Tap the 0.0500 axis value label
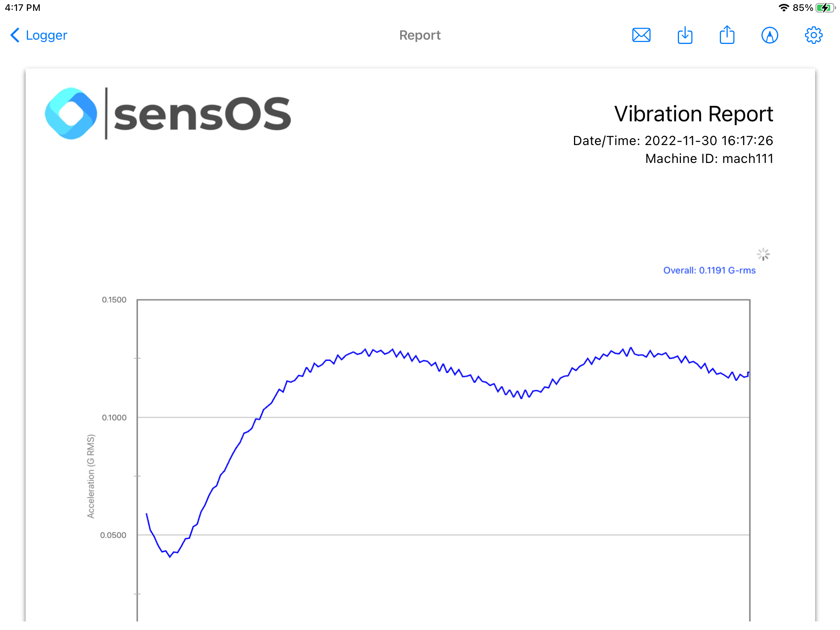This screenshot has width=840, height=630. coord(113,535)
